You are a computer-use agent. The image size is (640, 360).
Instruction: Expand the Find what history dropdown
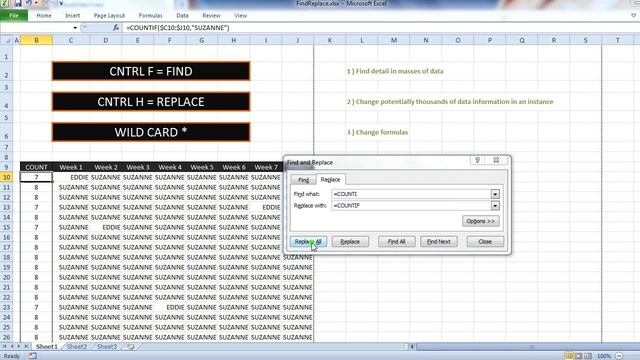pyautogui.click(x=495, y=194)
